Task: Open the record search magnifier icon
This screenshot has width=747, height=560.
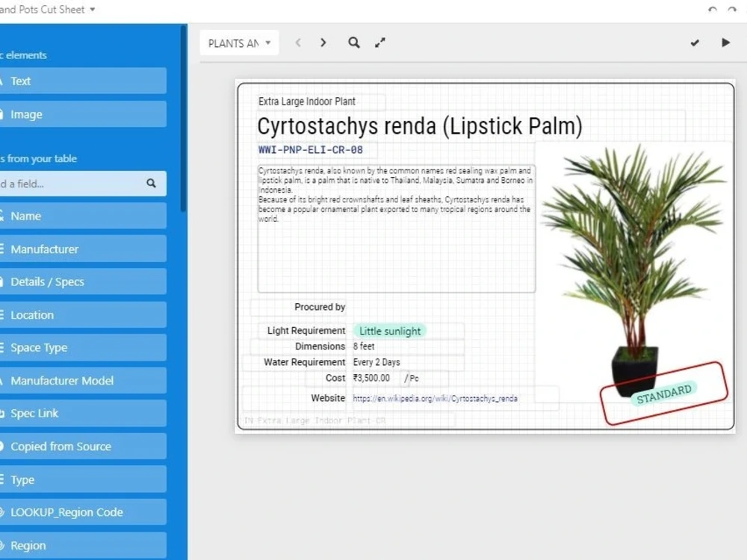Action: tap(354, 43)
